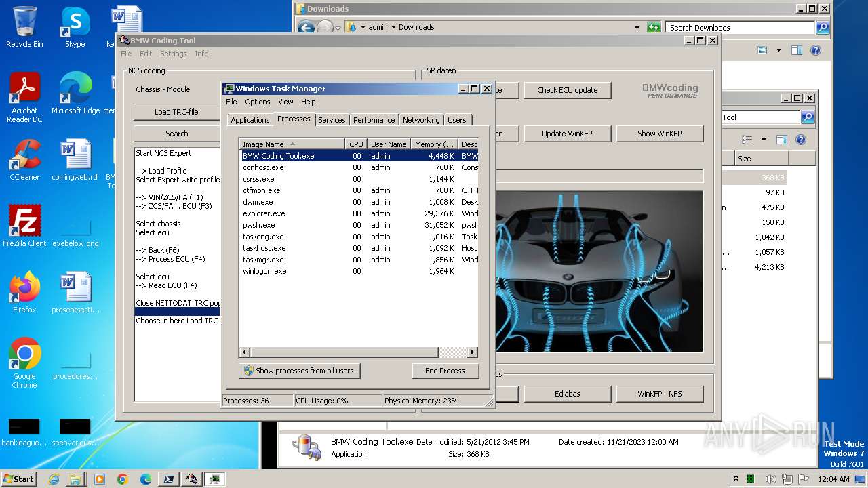
Task: Click the Start button
Action: point(18,479)
